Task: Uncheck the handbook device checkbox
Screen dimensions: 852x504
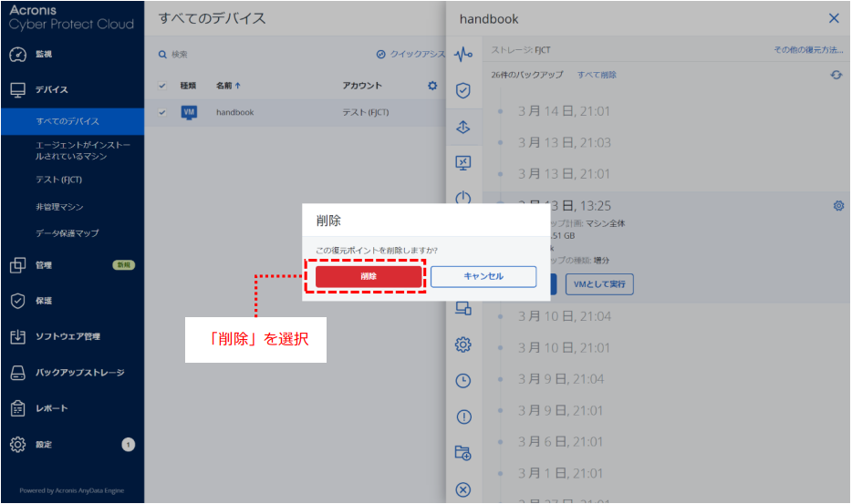Action: tap(162, 113)
